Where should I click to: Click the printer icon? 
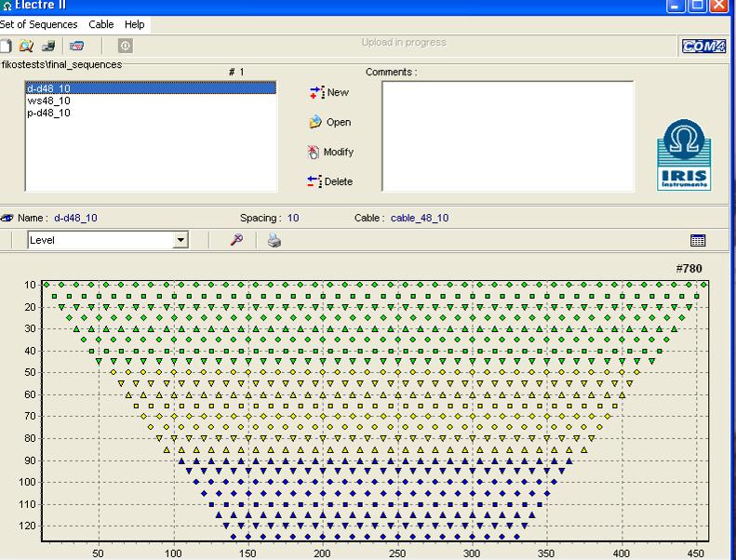[x=274, y=240]
